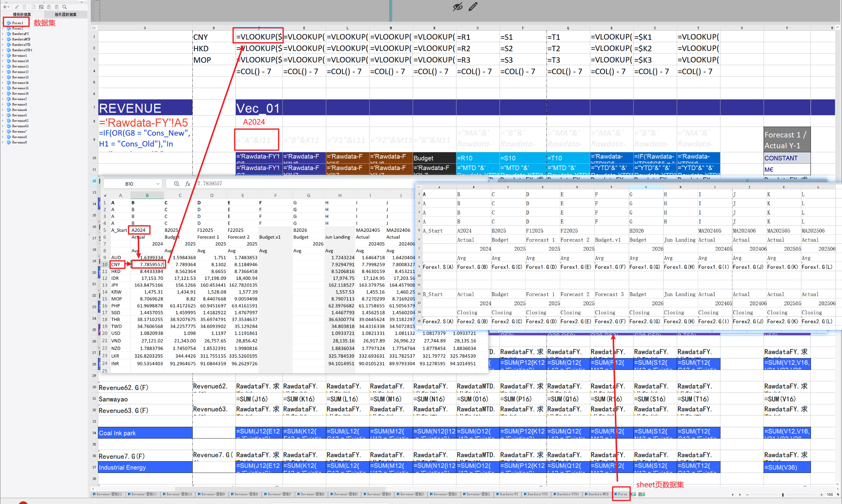
Task: Open the Rawdata-FY sheet tab
Action: [x=507, y=494]
